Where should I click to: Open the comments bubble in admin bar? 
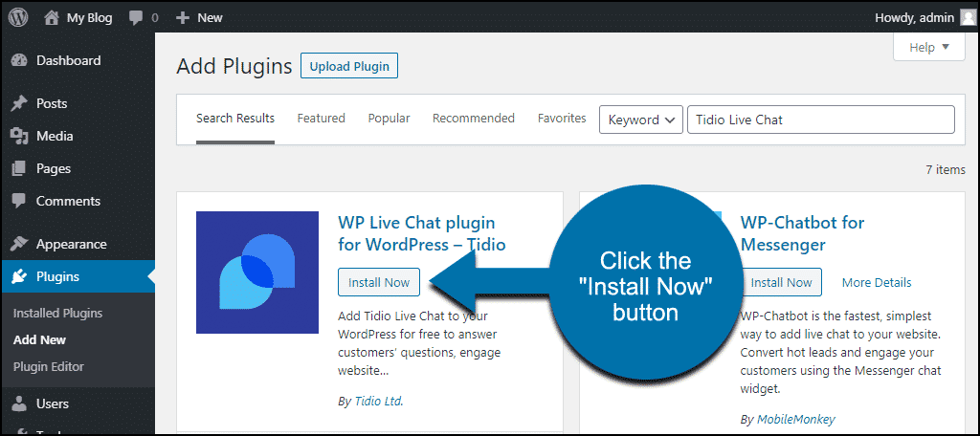coord(136,18)
